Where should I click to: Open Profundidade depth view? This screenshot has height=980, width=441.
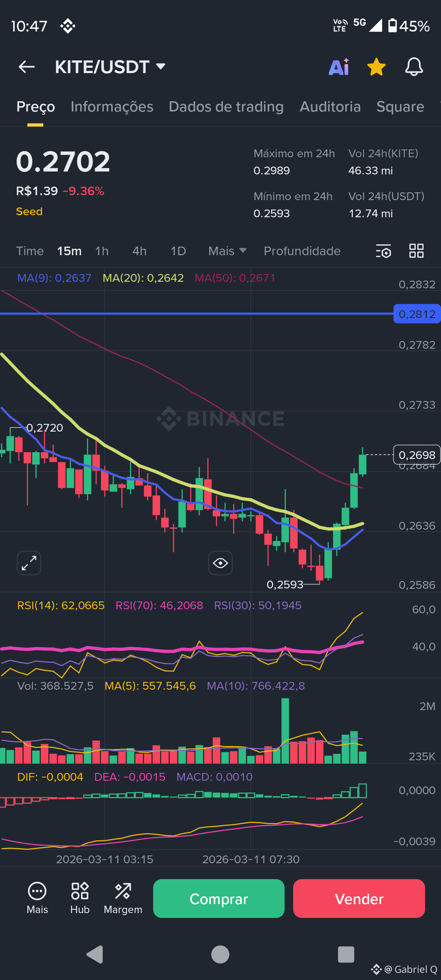[302, 251]
